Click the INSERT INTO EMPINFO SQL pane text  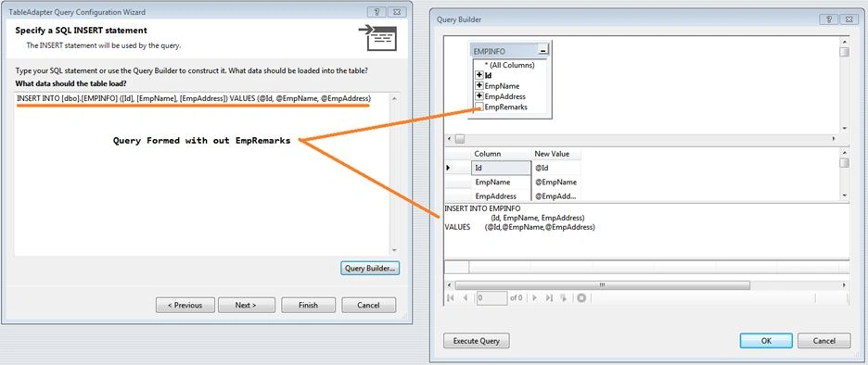tap(482, 208)
